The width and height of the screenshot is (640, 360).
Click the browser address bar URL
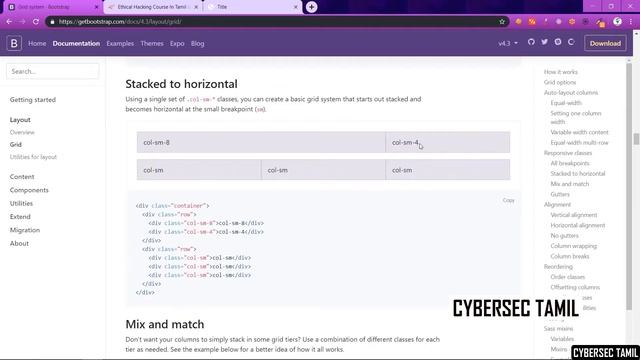click(120, 22)
